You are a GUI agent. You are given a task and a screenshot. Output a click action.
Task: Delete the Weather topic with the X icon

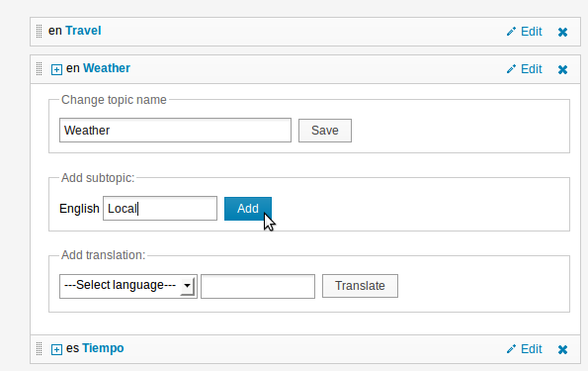click(562, 69)
